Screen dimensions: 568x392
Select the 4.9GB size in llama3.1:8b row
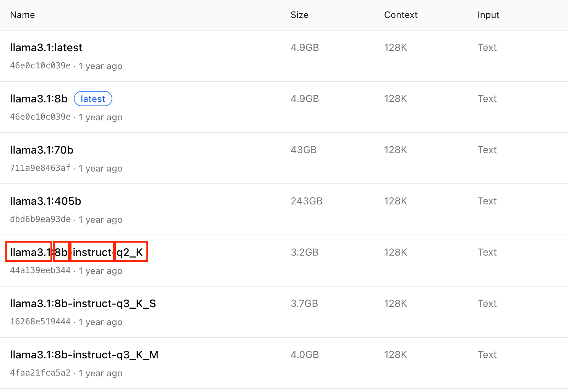click(305, 99)
